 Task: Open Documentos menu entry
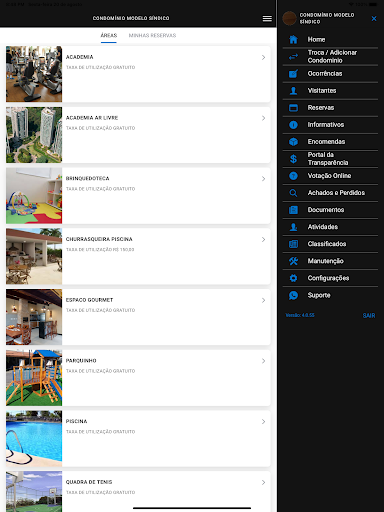(x=330, y=210)
